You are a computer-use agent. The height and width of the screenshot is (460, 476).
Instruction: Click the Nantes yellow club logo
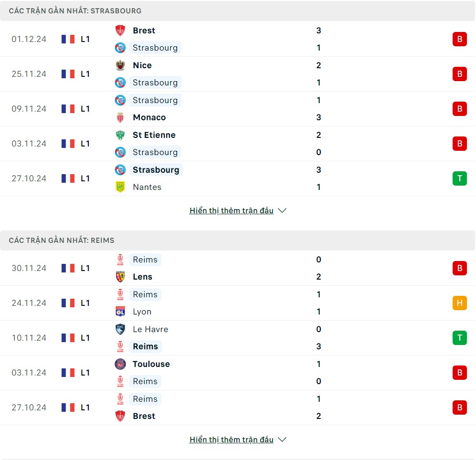[120, 187]
